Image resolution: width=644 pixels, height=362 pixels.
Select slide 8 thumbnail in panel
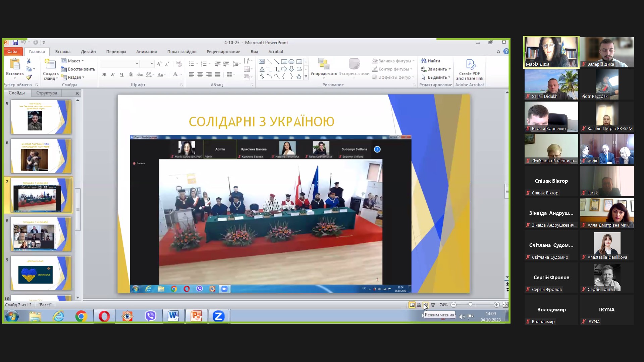point(41,234)
